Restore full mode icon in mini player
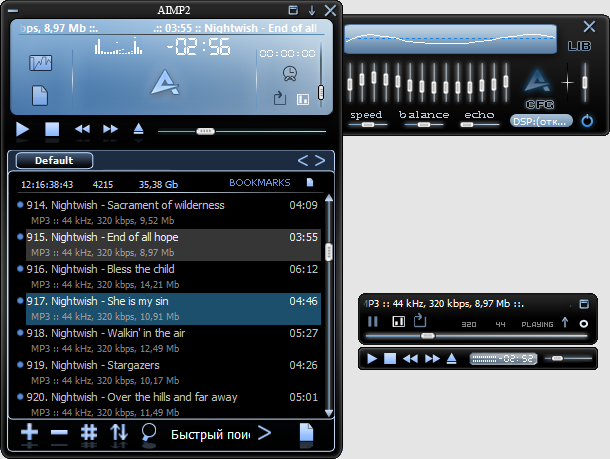This screenshot has height=459, width=610. click(x=584, y=304)
